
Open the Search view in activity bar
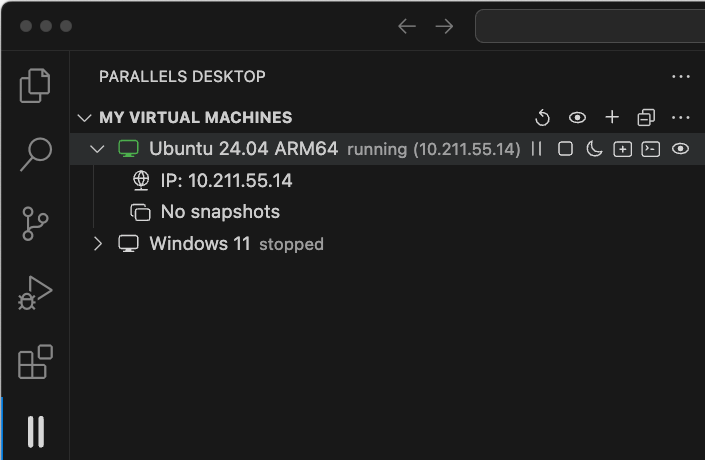[35, 154]
